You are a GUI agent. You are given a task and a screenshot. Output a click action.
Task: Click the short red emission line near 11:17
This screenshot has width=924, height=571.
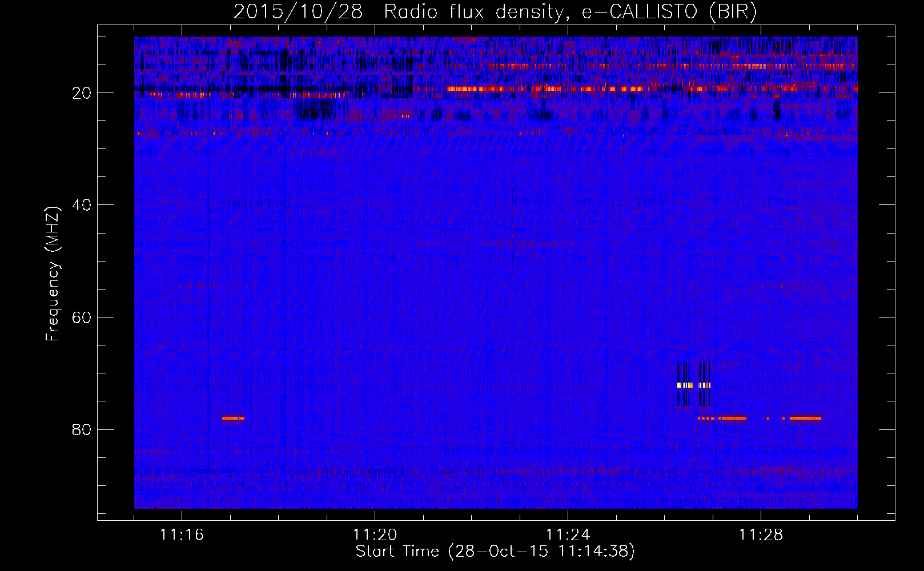coord(233,418)
